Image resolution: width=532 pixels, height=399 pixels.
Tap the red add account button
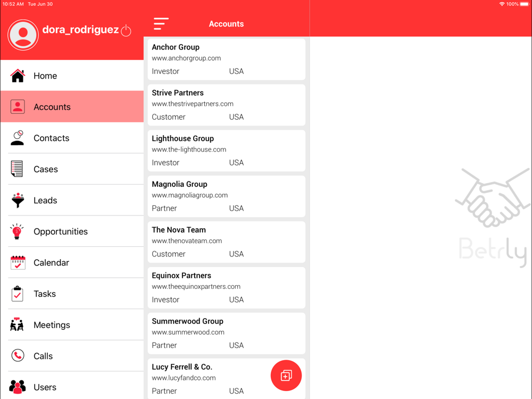[x=286, y=375]
